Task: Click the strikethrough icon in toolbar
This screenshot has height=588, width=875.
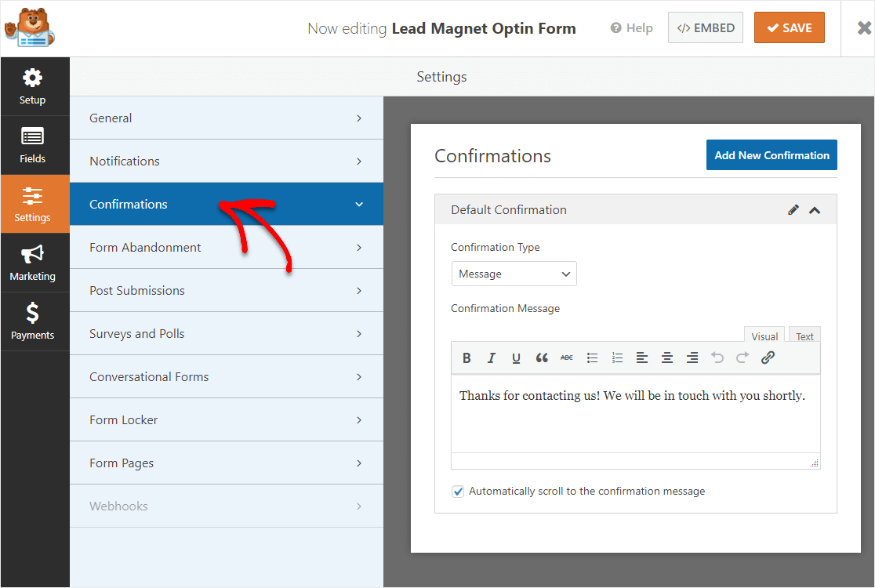Action: tap(567, 358)
